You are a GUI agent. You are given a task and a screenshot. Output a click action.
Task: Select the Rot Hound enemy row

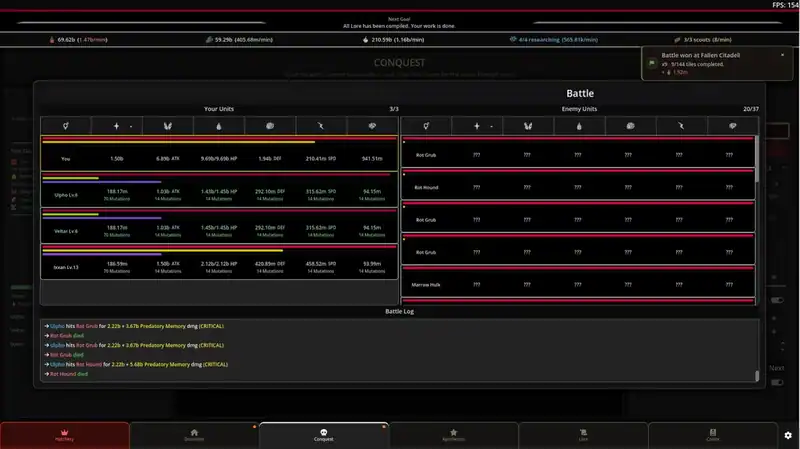[x=578, y=184]
